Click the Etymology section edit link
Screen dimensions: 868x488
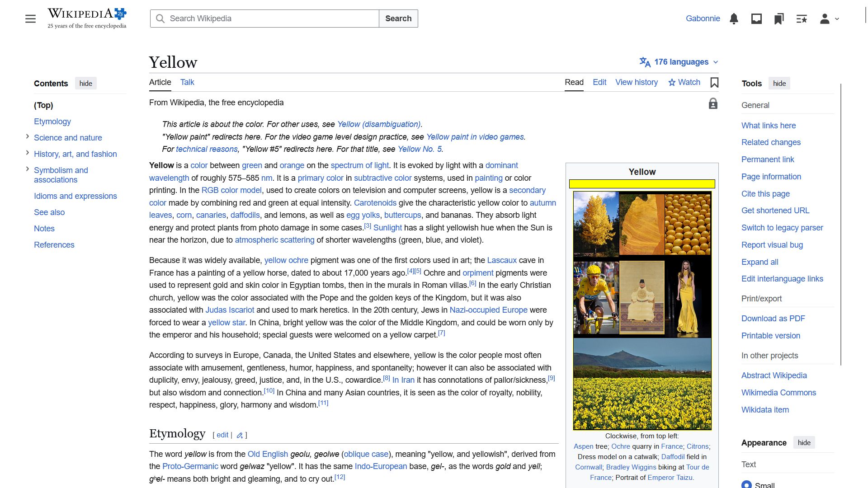(222, 435)
